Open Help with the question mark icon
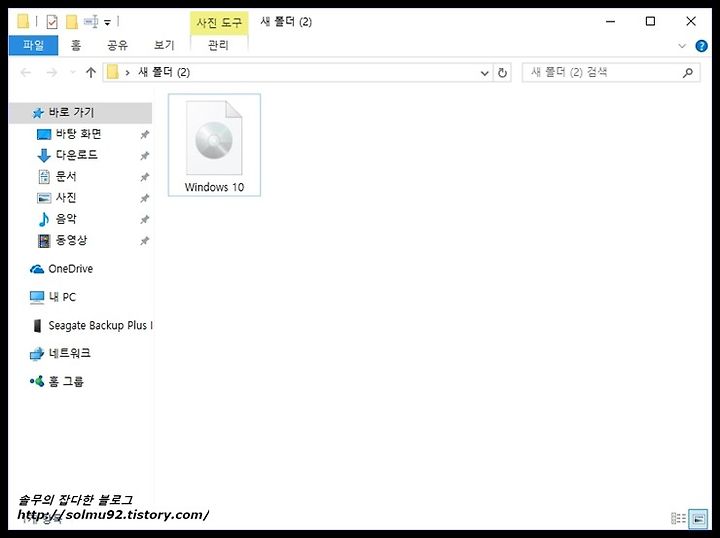 pyautogui.click(x=701, y=46)
